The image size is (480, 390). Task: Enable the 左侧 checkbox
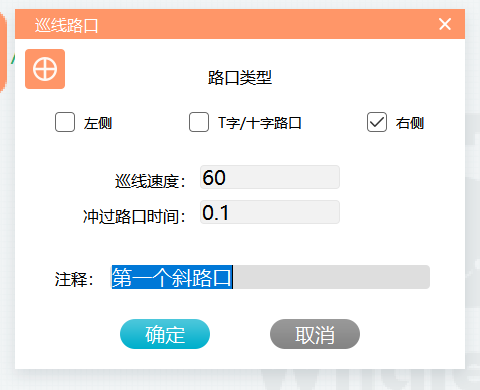tap(65, 122)
